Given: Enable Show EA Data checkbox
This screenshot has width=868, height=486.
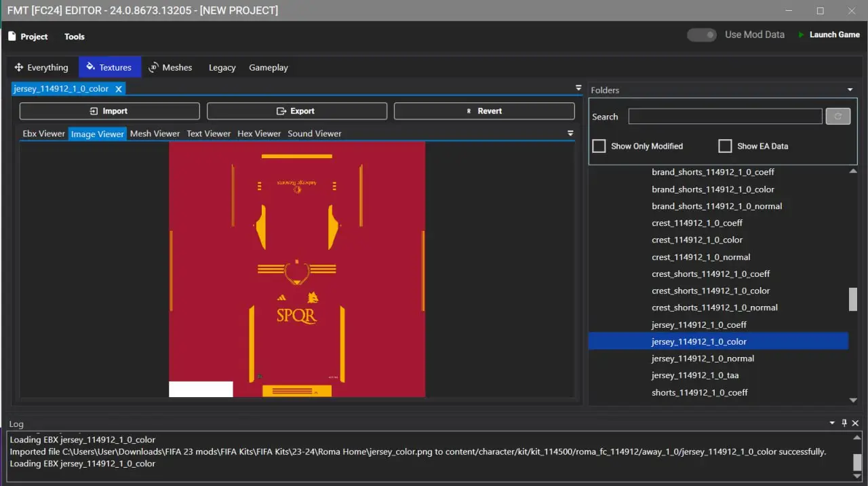Looking at the screenshot, I should [x=725, y=146].
